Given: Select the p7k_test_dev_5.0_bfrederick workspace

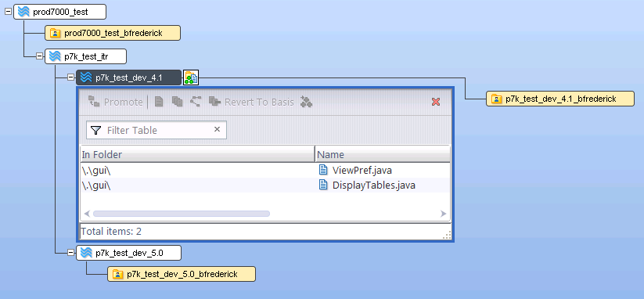Looking at the screenshot, I should [182, 274].
